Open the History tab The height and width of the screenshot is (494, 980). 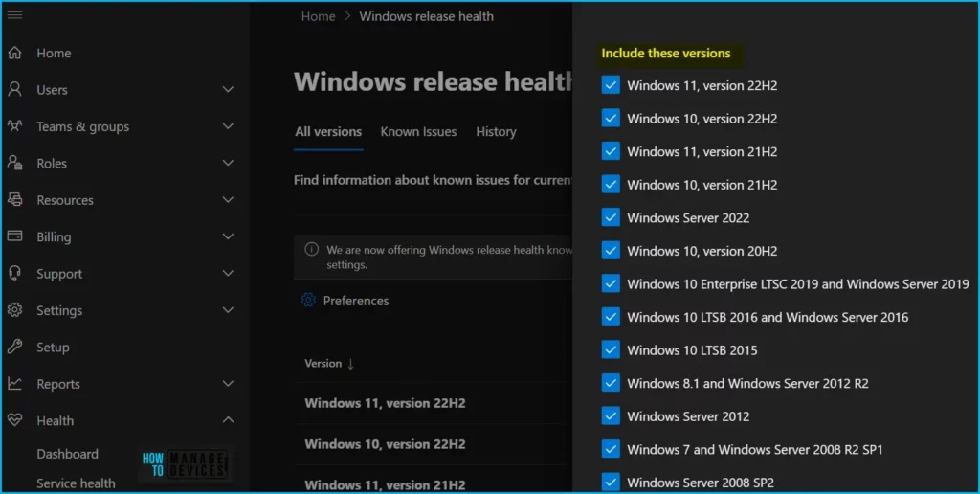click(496, 132)
